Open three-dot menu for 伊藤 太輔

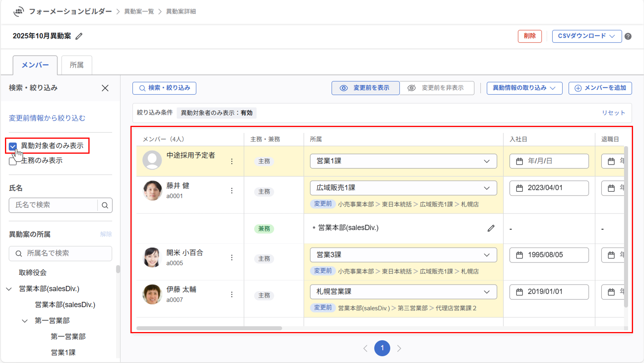click(232, 295)
